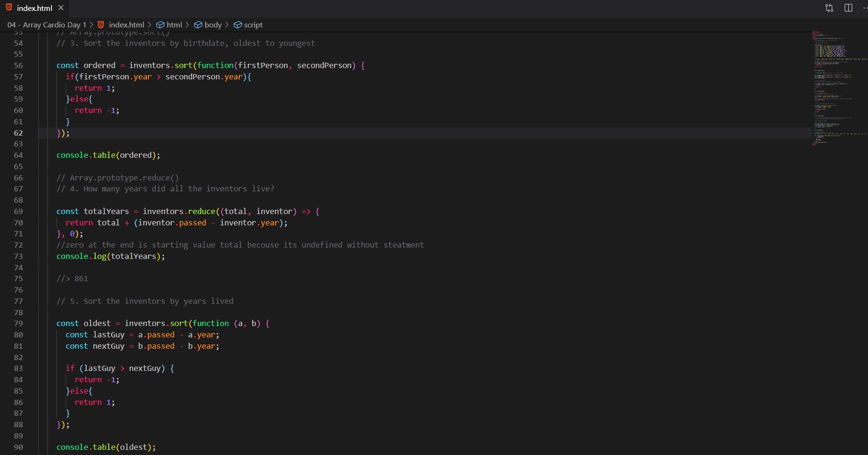Open the index.html breadcrumb item
The width and height of the screenshot is (868, 455).
(x=126, y=25)
